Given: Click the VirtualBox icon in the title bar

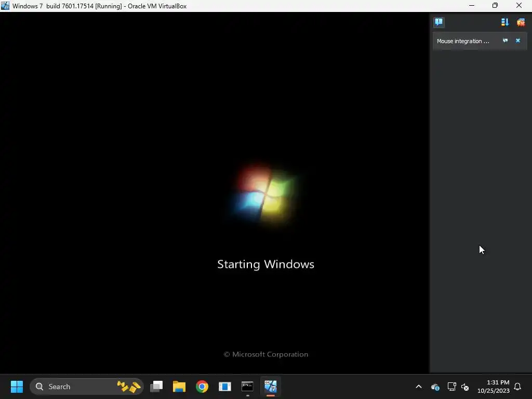Looking at the screenshot, I should 5,6.
